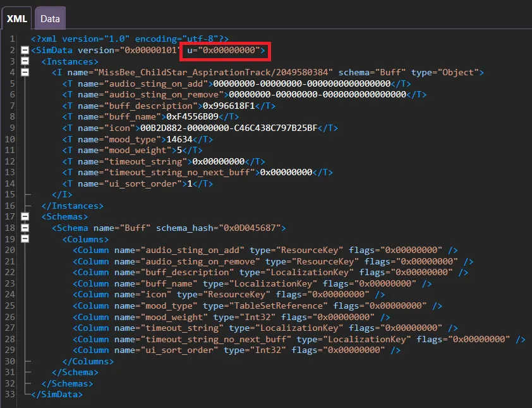Collapse the MissBee_ChildStar_AspirationTrack instance node
The height and width of the screenshot is (408, 532).
pyautogui.click(x=25, y=73)
